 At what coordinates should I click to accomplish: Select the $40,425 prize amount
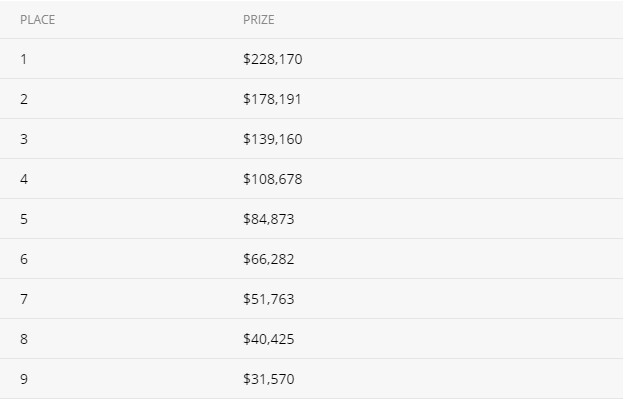[269, 339]
